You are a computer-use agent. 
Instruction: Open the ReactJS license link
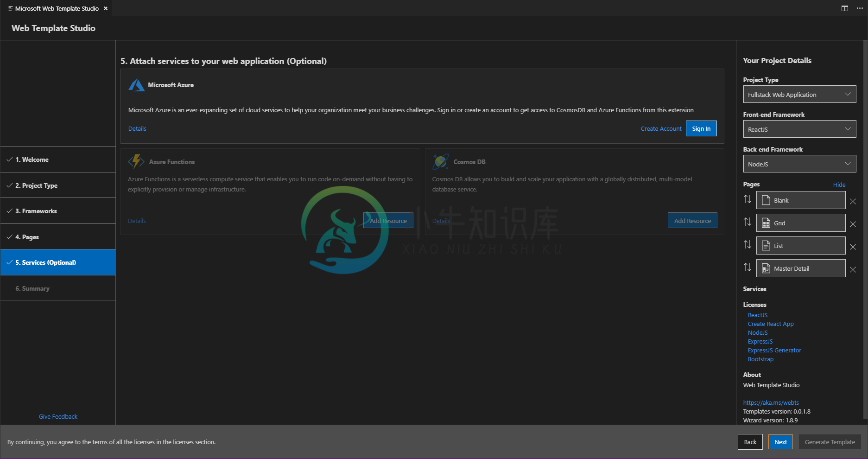[758, 315]
